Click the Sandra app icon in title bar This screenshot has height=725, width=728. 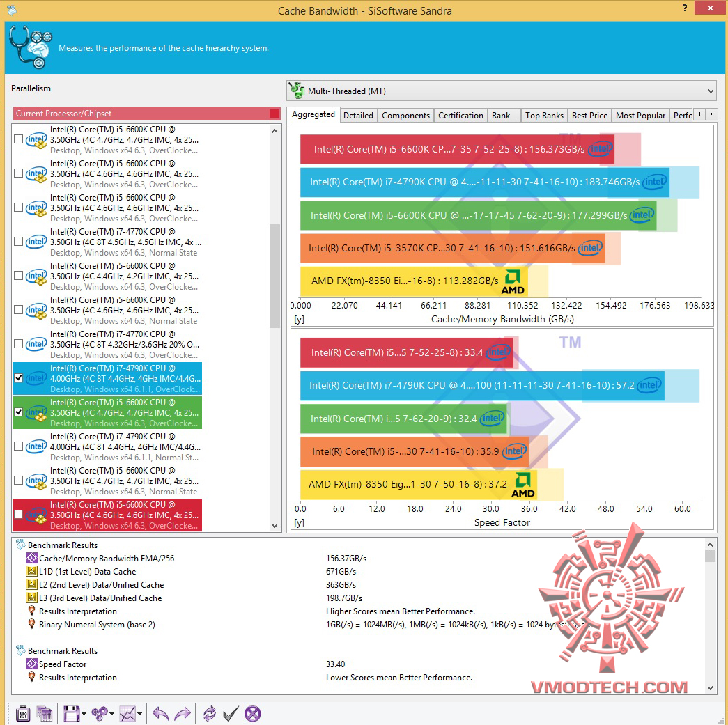pos(11,10)
